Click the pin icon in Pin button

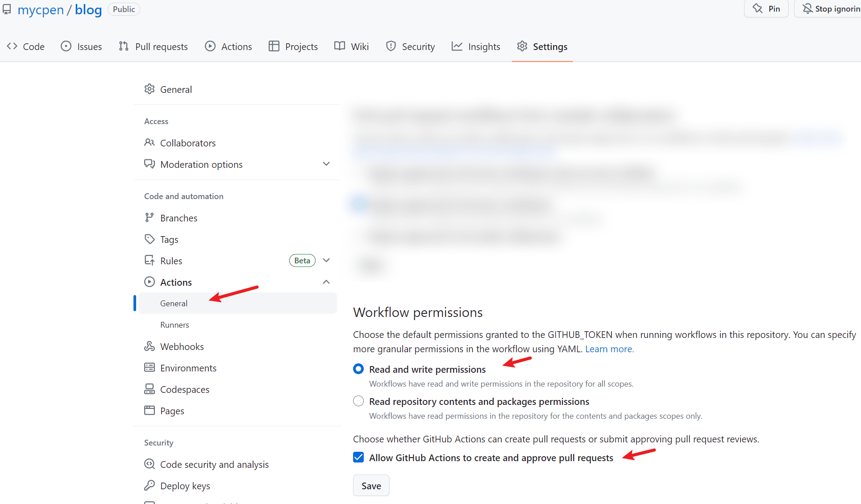coord(757,8)
